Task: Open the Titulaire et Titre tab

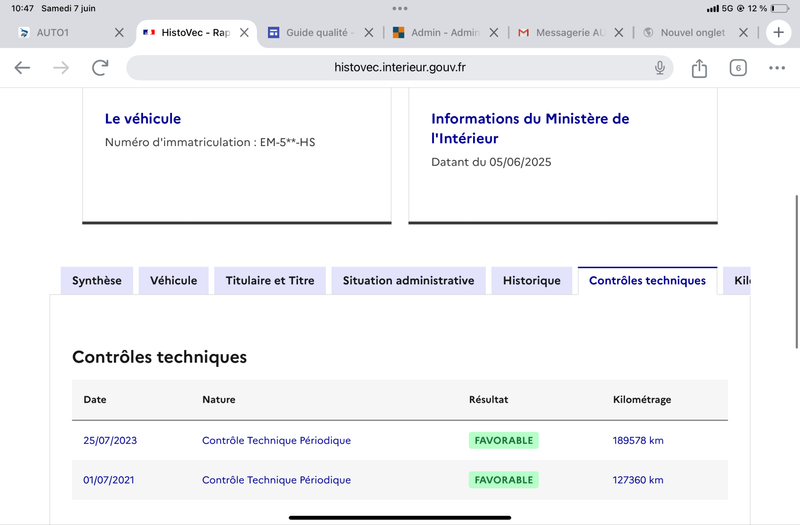Action: coord(270,281)
